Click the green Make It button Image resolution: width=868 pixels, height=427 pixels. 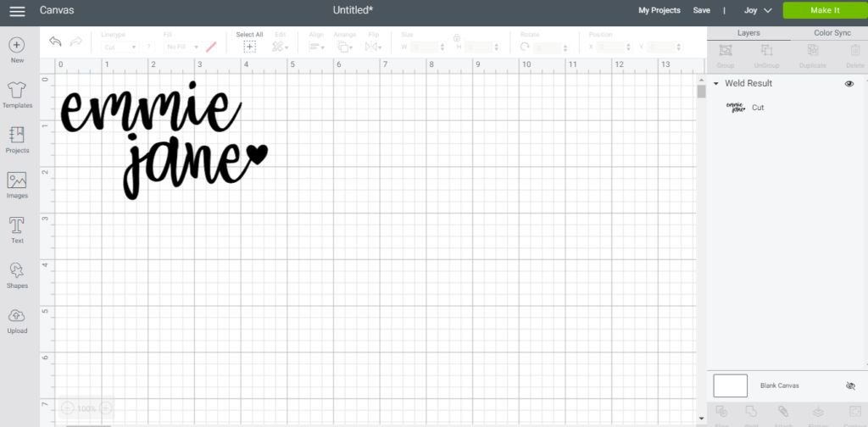(825, 10)
